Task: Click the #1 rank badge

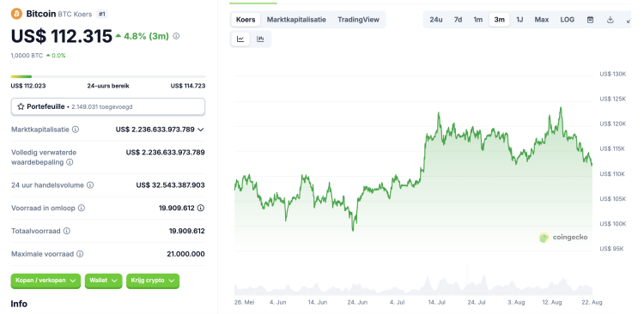Action: click(x=102, y=14)
